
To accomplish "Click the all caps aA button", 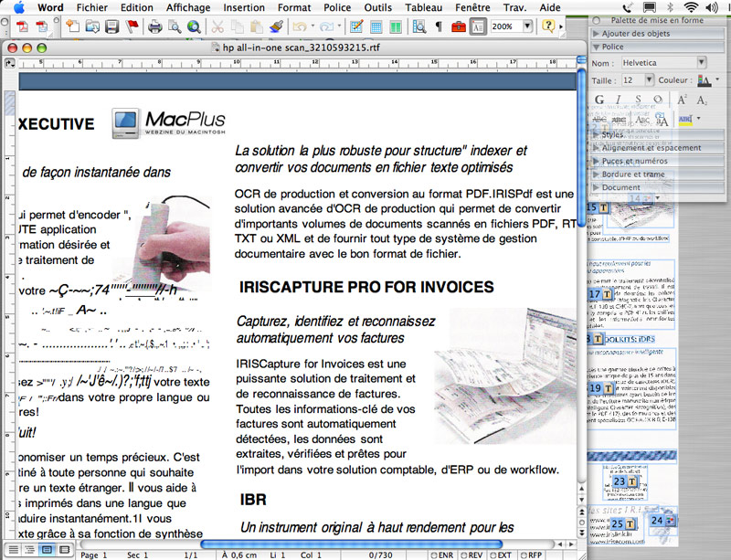I will [x=662, y=120].
